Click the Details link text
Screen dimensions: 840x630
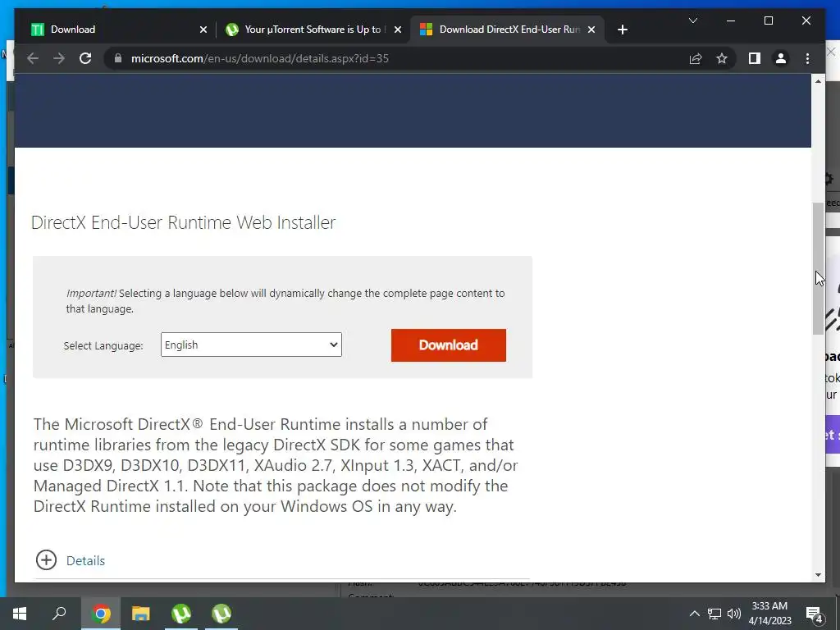coord(85,560)
